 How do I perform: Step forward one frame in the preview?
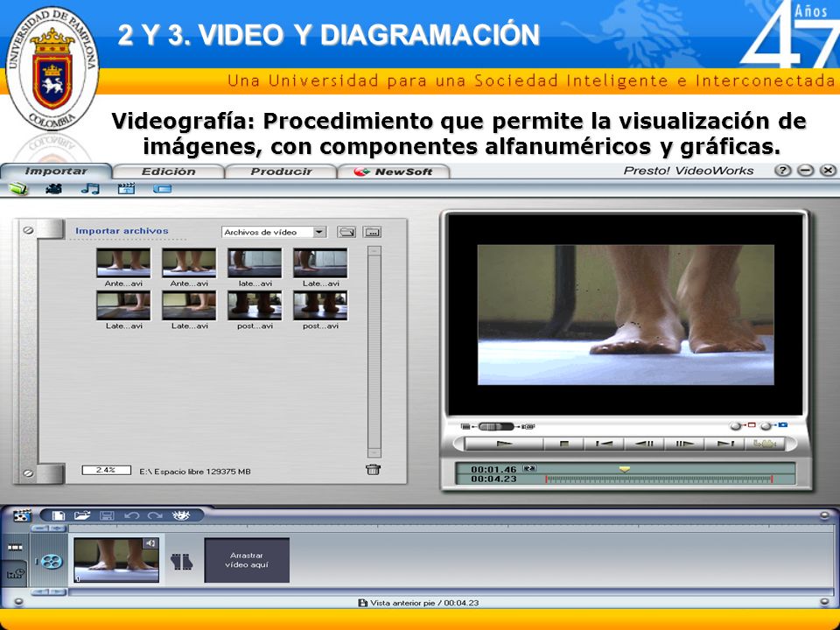684,444
